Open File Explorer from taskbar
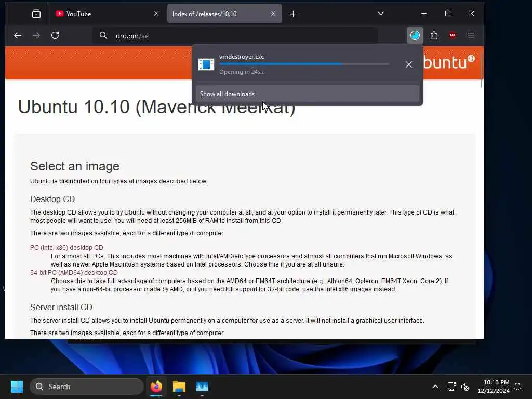The width and height of the screenshot is (532, 399). (x=179, y=387)
